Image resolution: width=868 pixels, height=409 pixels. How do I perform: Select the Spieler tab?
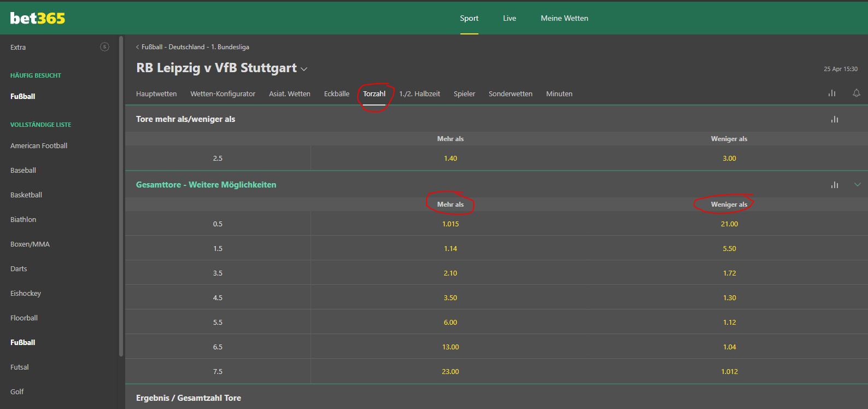point(465,94)
